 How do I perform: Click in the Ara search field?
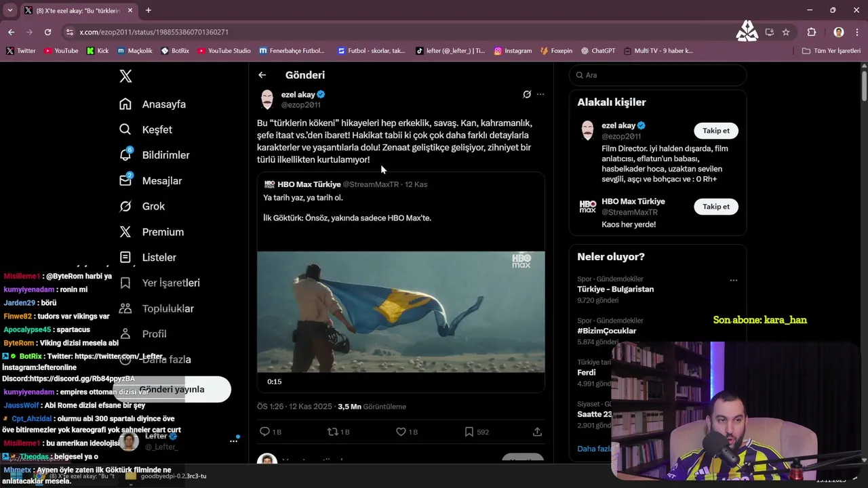tap(658, 75)
